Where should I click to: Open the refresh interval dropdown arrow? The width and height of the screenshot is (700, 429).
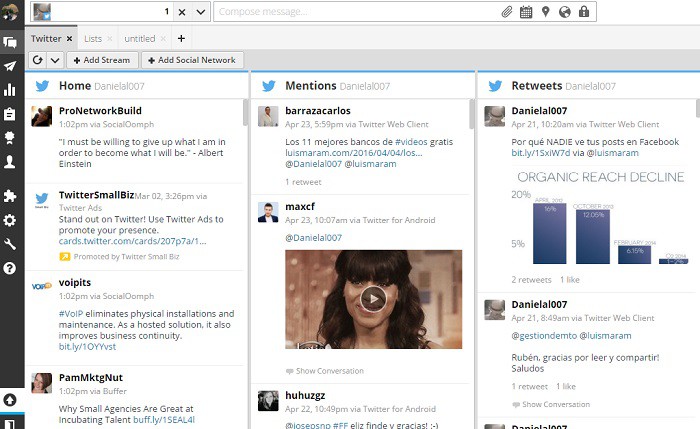(x=55, y=60)
